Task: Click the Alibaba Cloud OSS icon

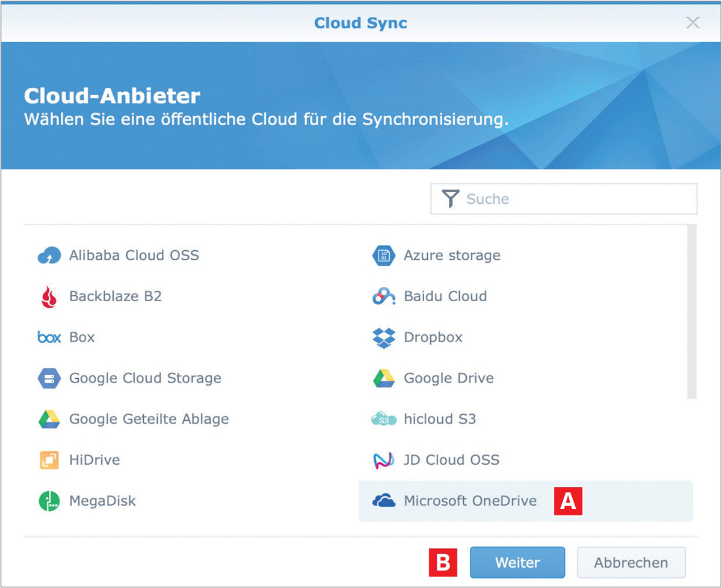Action: click(x=49, y=256)
